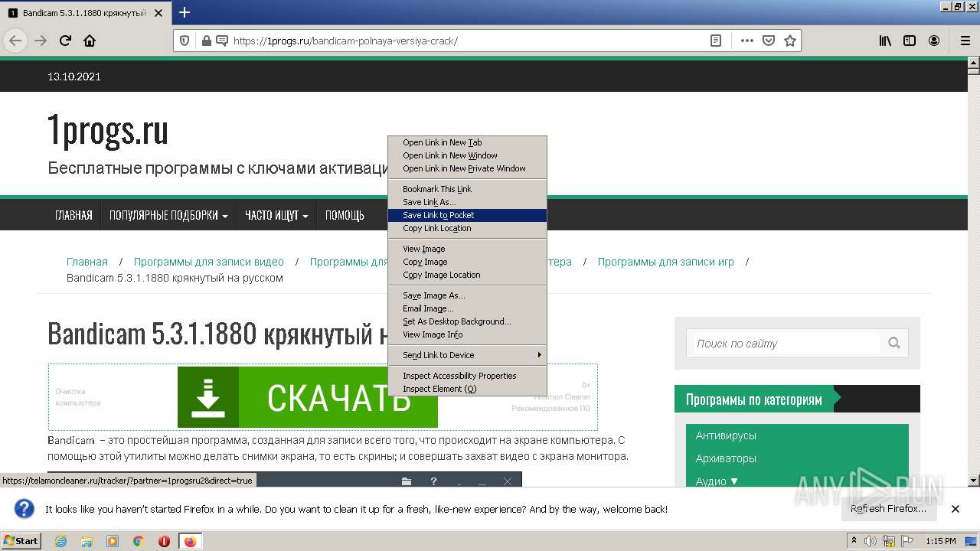Choose Save Link As...
This screenshot has height=551, width=980.
coord(467,202)
